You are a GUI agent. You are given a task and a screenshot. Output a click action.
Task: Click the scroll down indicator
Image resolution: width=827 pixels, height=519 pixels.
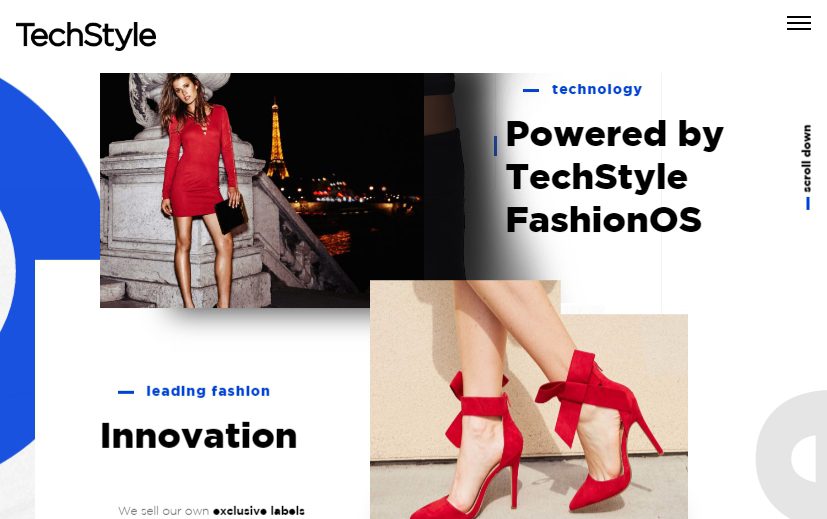click(x=806, y=158)
